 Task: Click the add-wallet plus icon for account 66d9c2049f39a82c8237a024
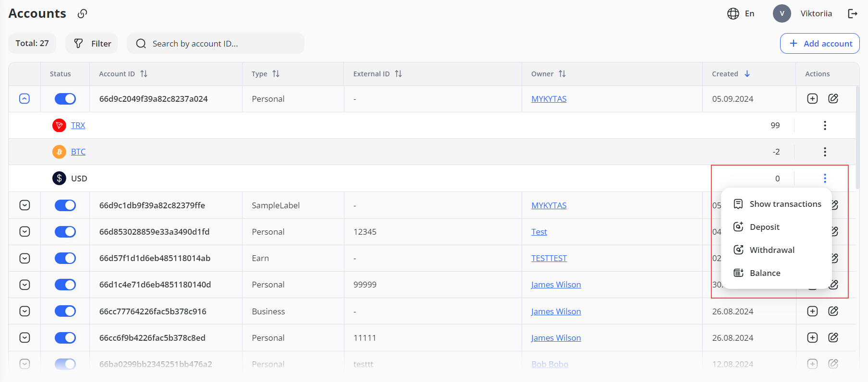[812, 98]
